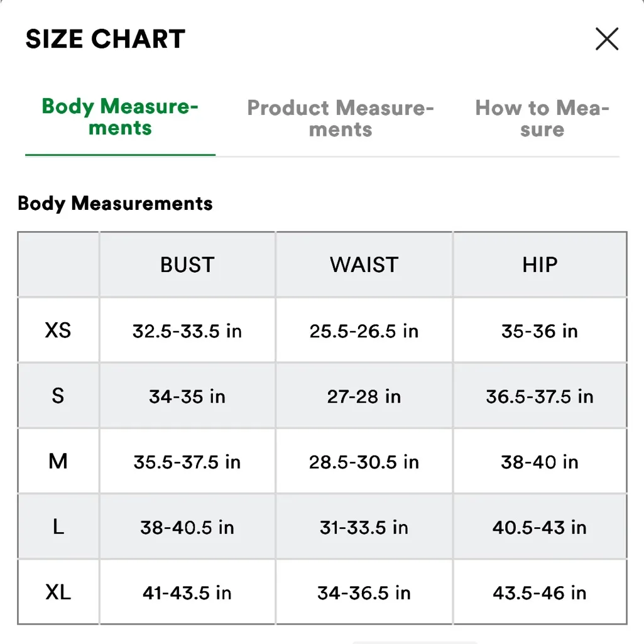644x644 pixels.
Task: Click the XL size row label
Action: (x=58, y=592)
